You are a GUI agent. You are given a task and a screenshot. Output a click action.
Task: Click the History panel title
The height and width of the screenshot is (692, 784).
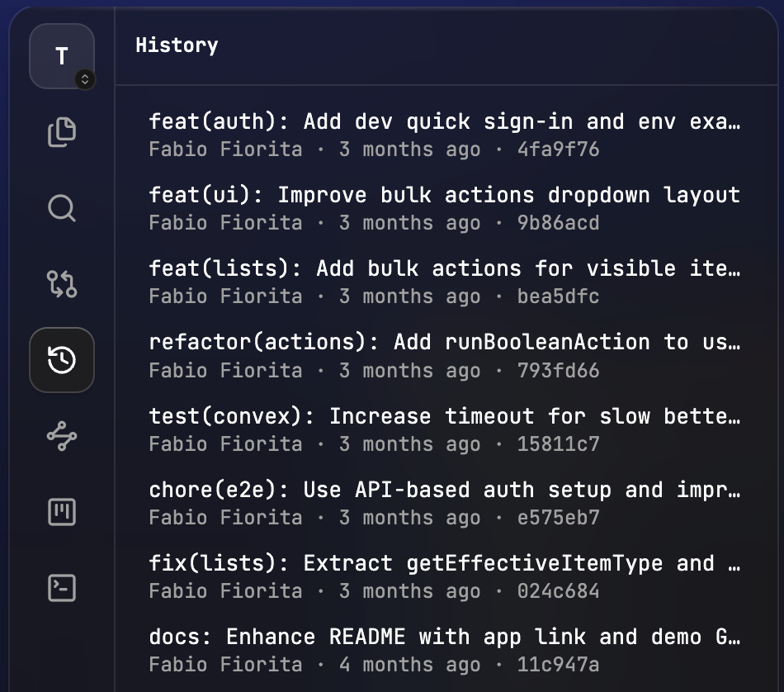click(x=177, y=45)
